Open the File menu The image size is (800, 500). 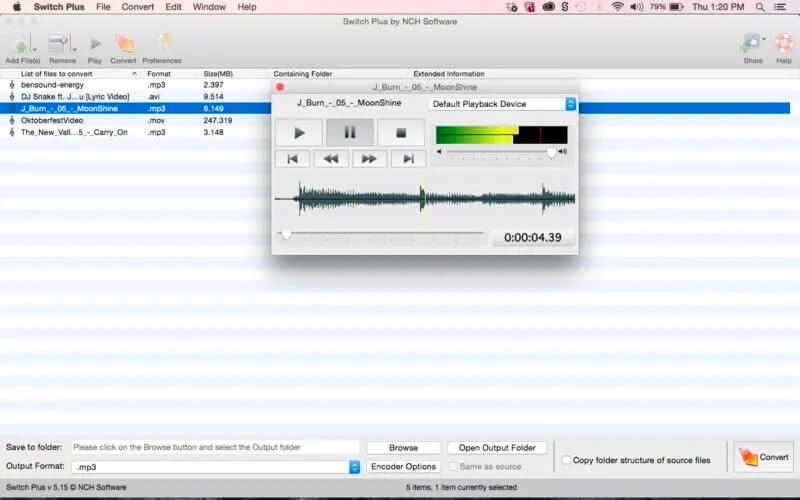[x=103, y=7]
